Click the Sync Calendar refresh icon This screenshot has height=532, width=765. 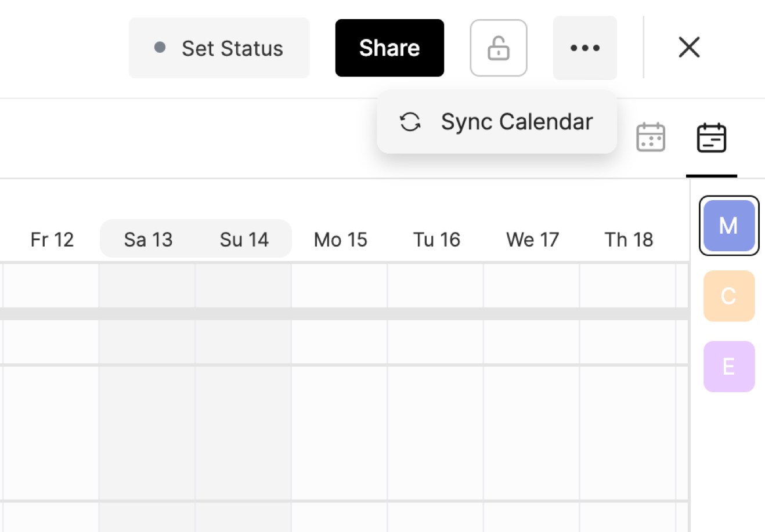pos(410,122)
